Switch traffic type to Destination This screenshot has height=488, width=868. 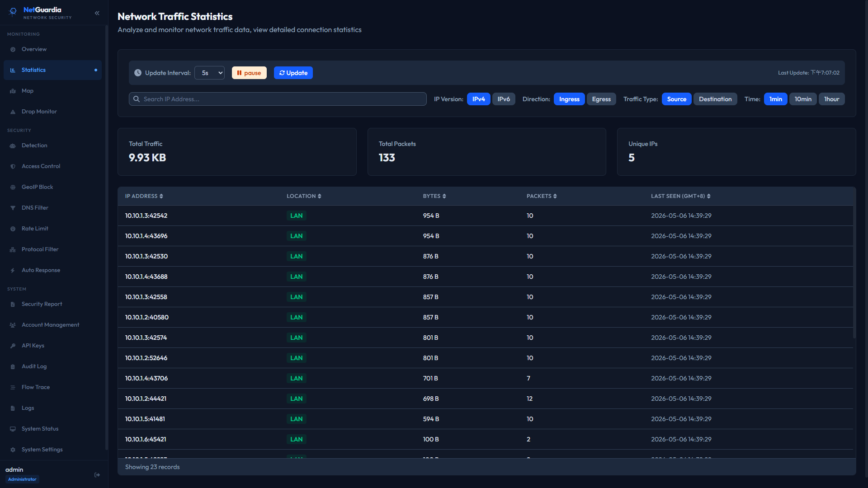click(715, 99)
